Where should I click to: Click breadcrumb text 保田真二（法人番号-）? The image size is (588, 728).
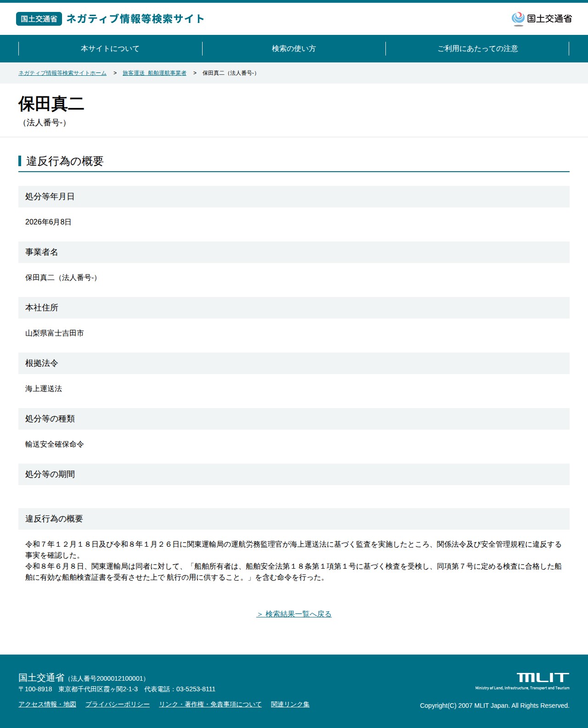click(231, 73)
